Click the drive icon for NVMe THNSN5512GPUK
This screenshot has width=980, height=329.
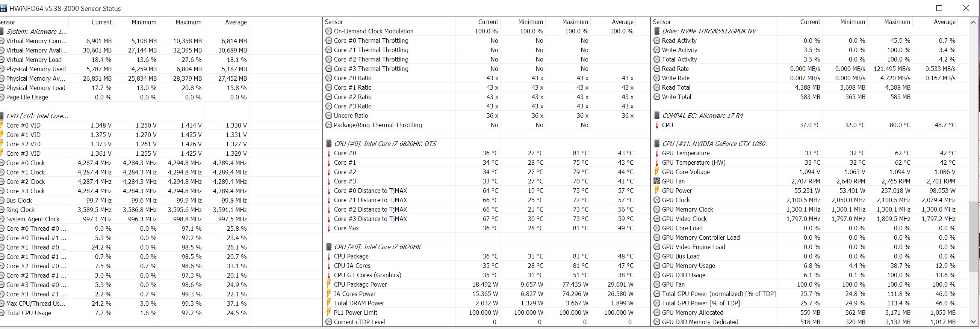656,31
